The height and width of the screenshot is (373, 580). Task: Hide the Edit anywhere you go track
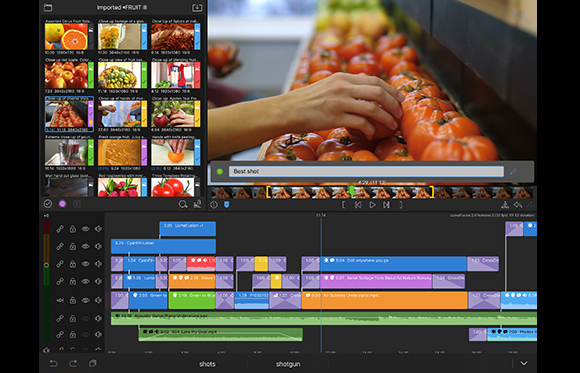(x=85, y=264)
